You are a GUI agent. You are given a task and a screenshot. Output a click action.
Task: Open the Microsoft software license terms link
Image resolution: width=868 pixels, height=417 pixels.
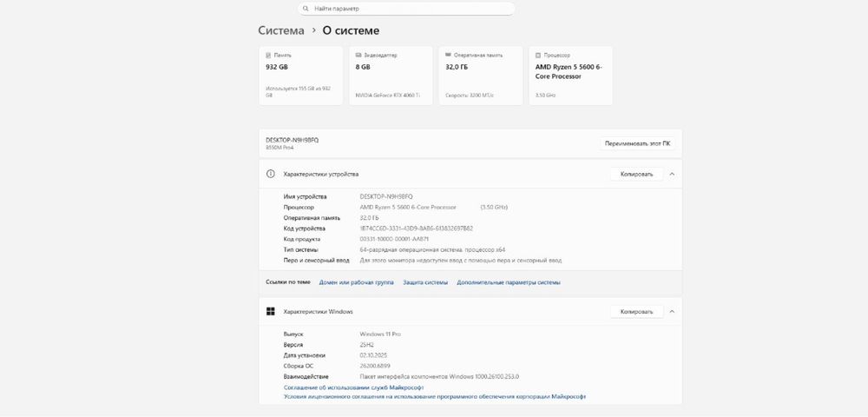tap(434, 396)
